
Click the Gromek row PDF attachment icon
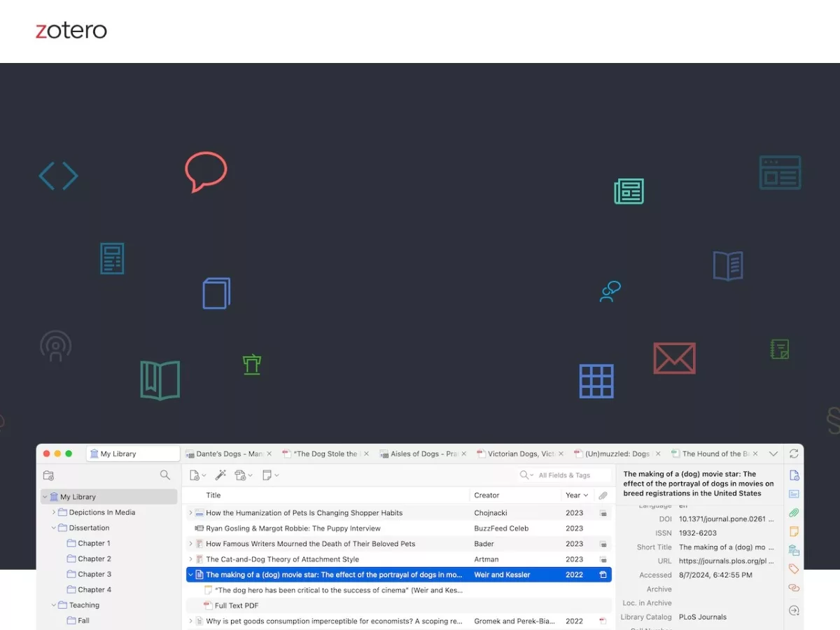pos(603,621)
